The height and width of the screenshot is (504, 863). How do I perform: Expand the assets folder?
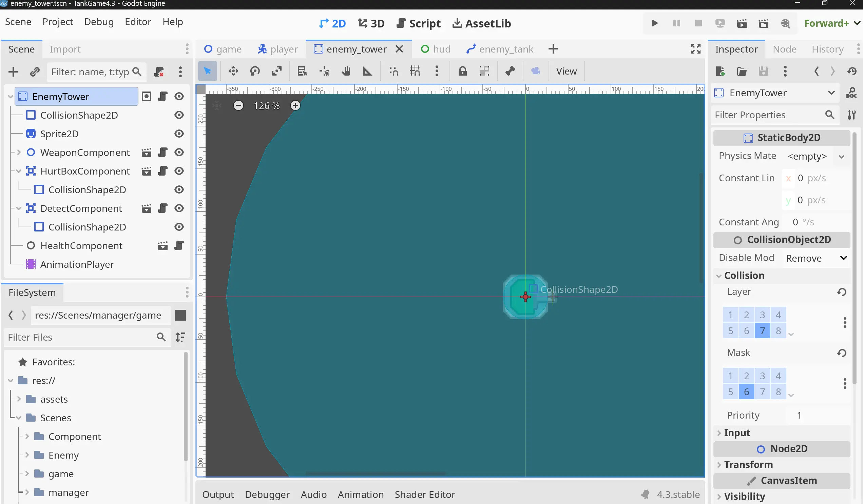click(19, 399)
